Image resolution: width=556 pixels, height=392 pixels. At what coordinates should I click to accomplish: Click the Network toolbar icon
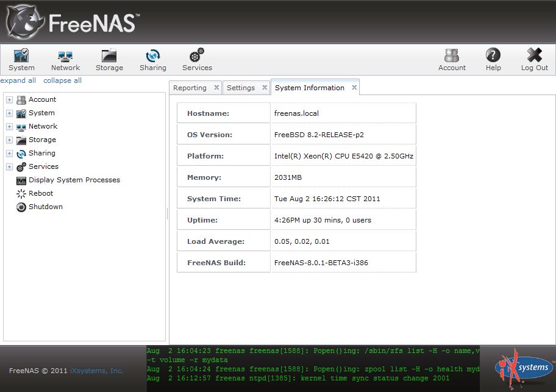click(65, 60)
